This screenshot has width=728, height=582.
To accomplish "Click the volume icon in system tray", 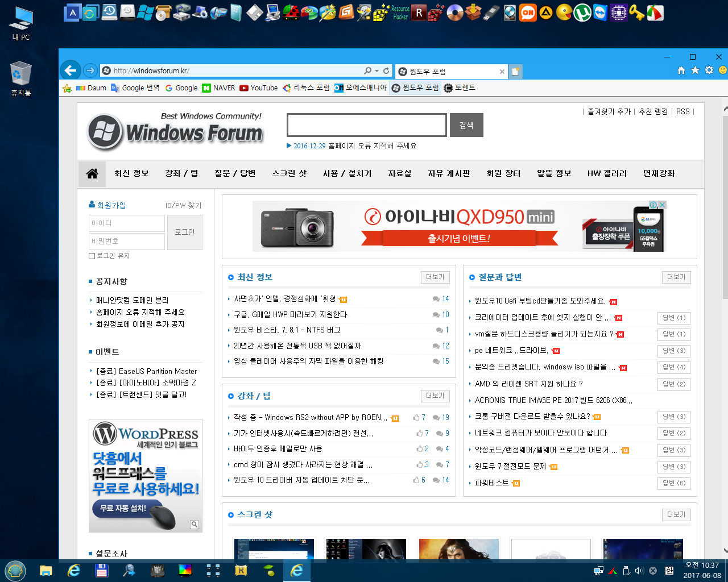I will point(639,571).
